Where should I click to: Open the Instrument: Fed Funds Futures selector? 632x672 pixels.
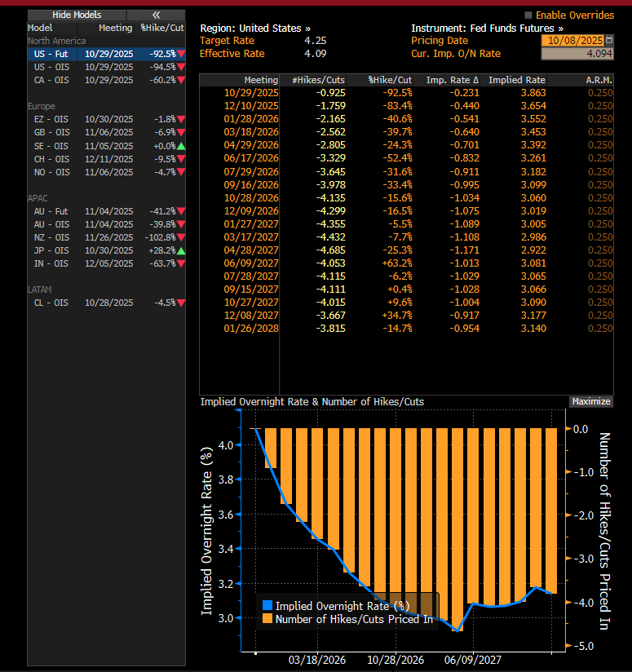tap(487, 28)
